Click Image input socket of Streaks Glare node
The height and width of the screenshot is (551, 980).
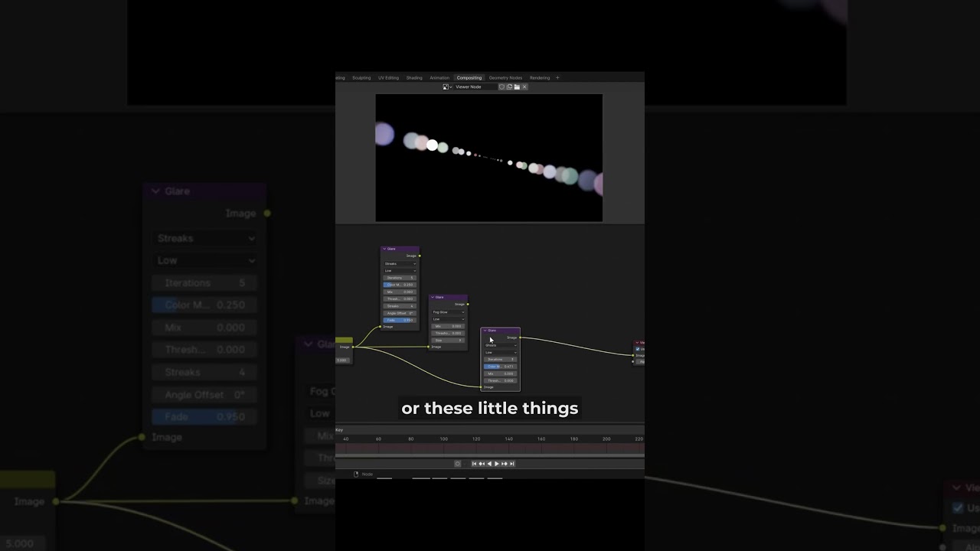click(380, 327)
